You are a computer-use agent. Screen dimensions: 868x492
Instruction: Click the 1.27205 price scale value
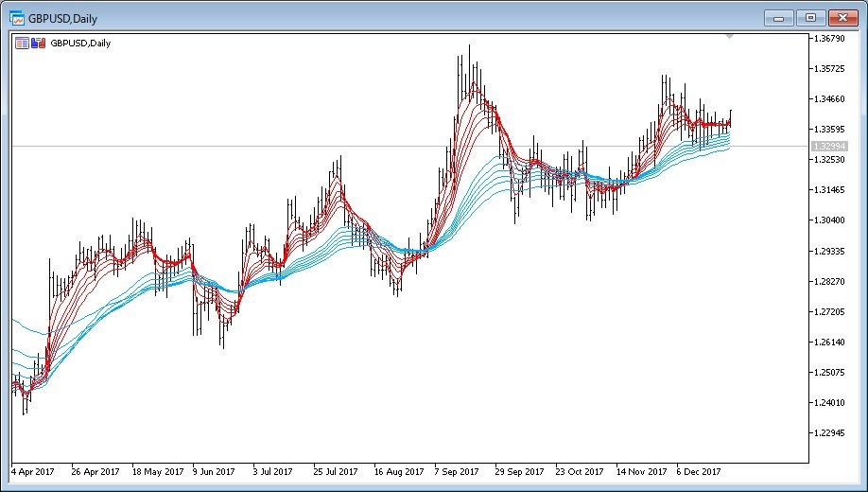pos(828,312)
